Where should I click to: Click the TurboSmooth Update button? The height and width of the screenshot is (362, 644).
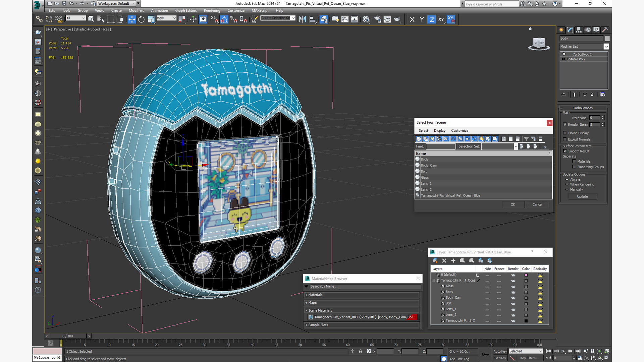[x=582, y=196]
